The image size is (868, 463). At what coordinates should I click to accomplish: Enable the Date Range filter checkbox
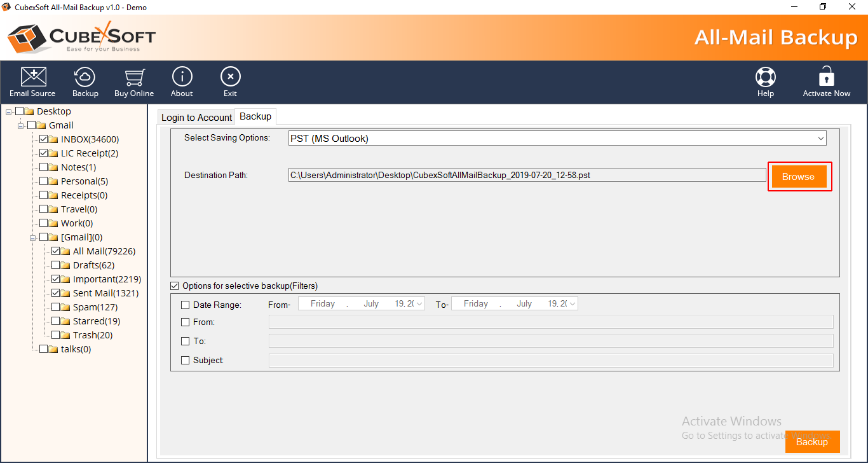(186, 305)
